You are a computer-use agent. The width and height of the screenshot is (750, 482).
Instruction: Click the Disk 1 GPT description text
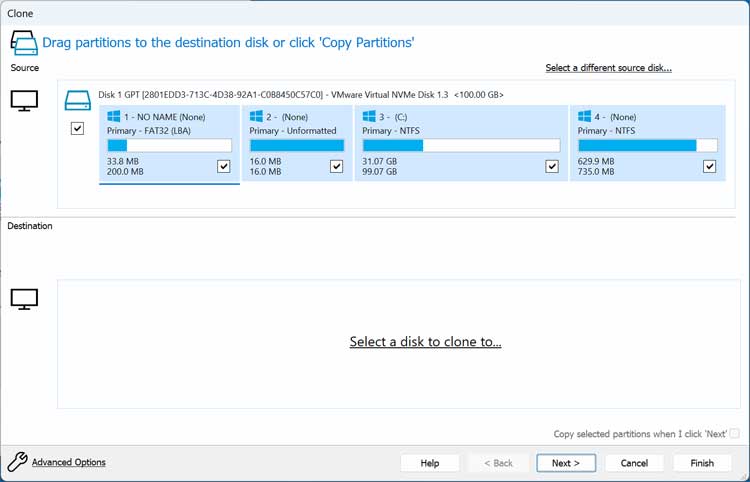coord(301,95)
